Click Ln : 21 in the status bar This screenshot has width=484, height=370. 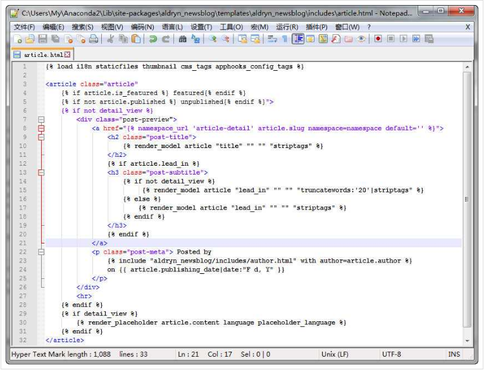pyautogui.click(x=188, y=354)
